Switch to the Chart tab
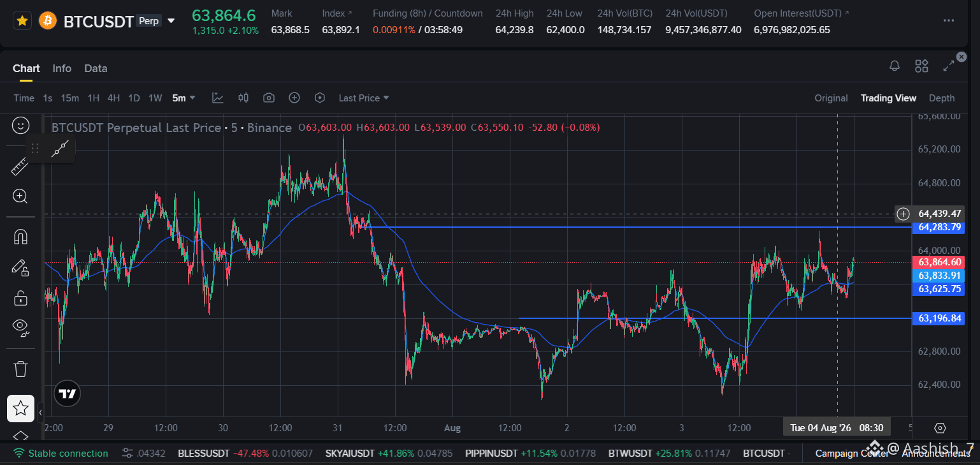 (x=26, y=68)
